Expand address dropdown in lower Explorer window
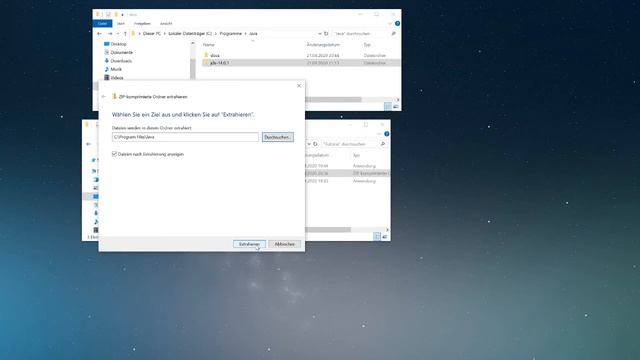 coord(309,144)
